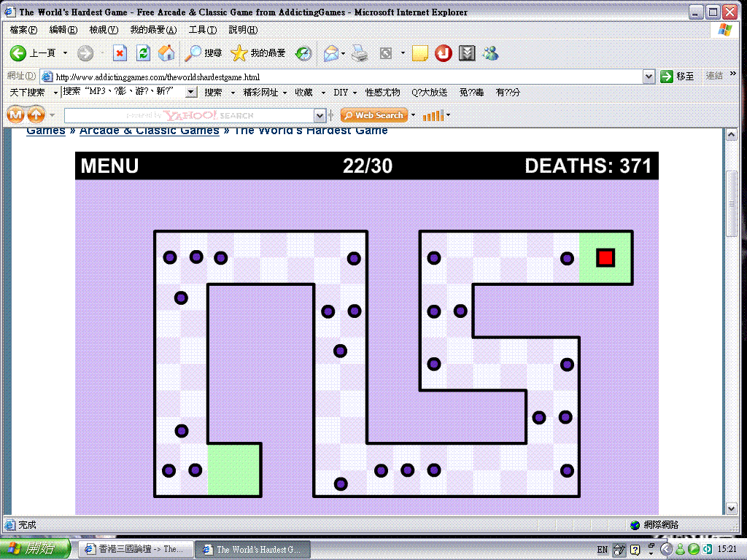The width and height of the screenshot is (747, 560).
Task: Expand the Yahoo search box dropdown
Action: click(320, 115)
